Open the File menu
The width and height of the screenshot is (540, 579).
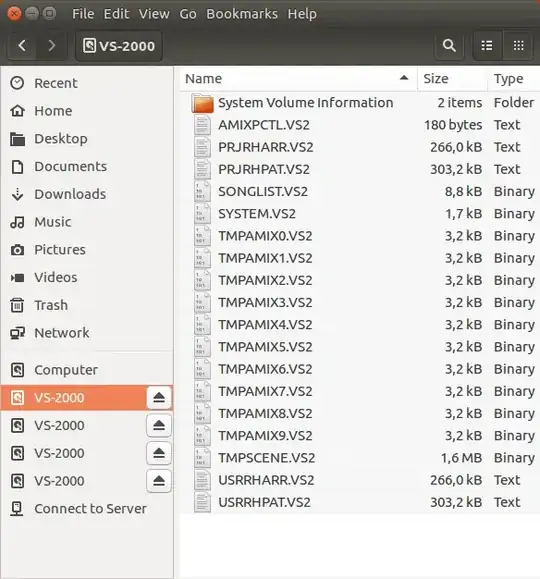tap(83, 14)
